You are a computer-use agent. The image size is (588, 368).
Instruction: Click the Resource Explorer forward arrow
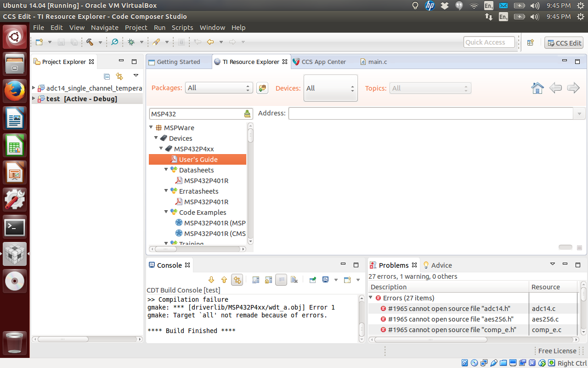coord(573,88)
